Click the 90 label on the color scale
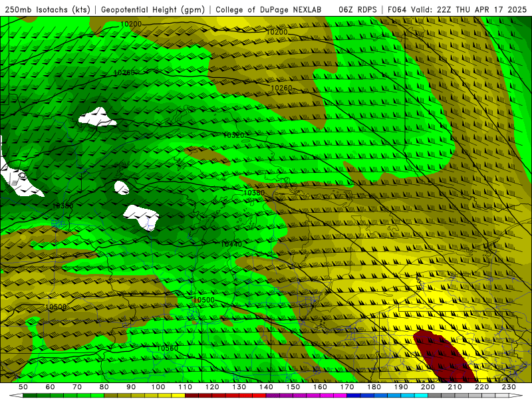 [131, 387]
